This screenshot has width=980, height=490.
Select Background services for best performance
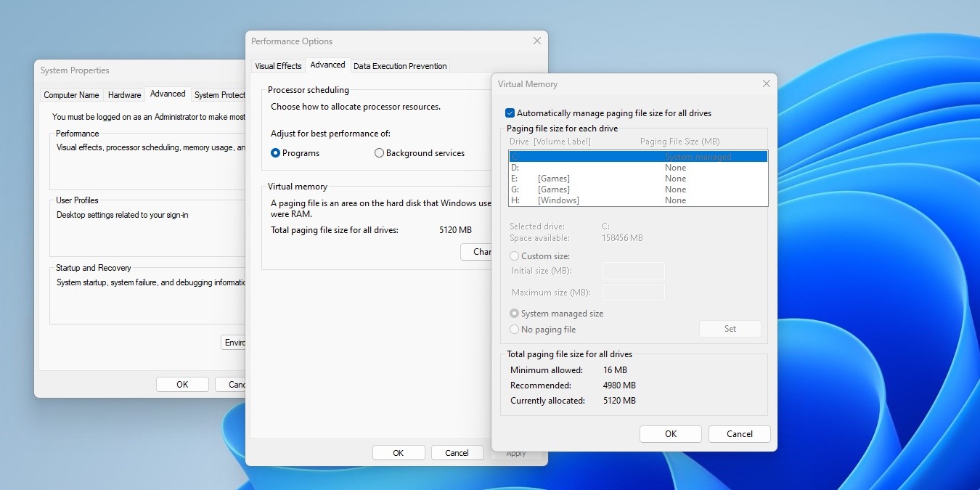click(379, 152)
